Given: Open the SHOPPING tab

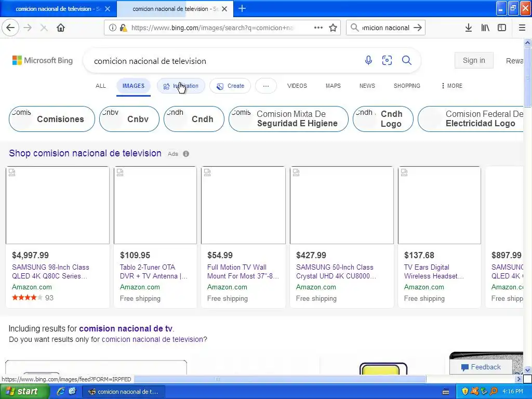Looking at the screenshot, I should tap(407, 86).
